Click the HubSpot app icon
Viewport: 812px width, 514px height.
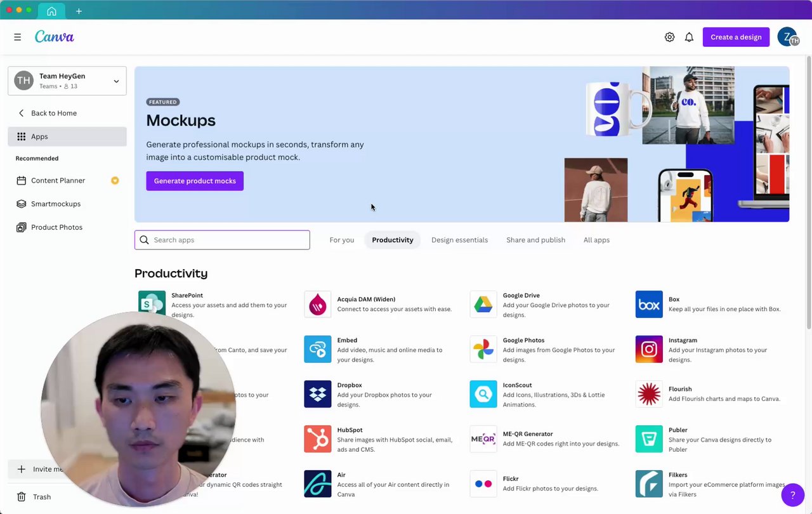pyautogui.click(x=317, y=439)
